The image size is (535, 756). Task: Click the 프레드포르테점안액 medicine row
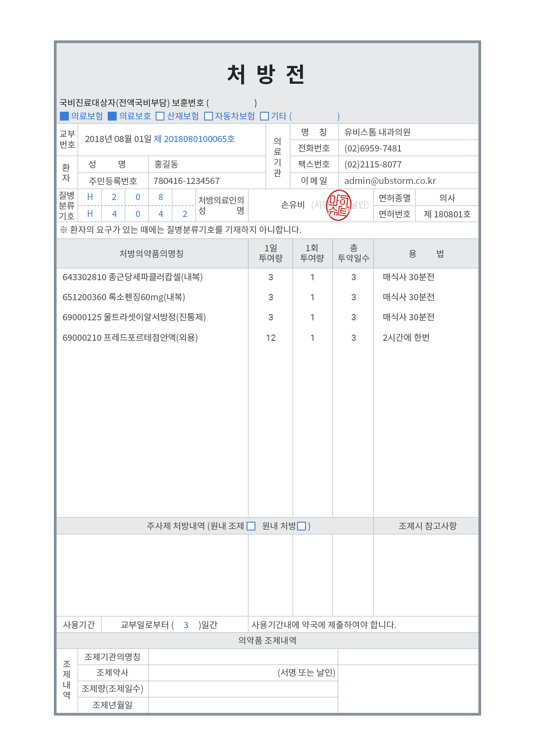point(267,338)
